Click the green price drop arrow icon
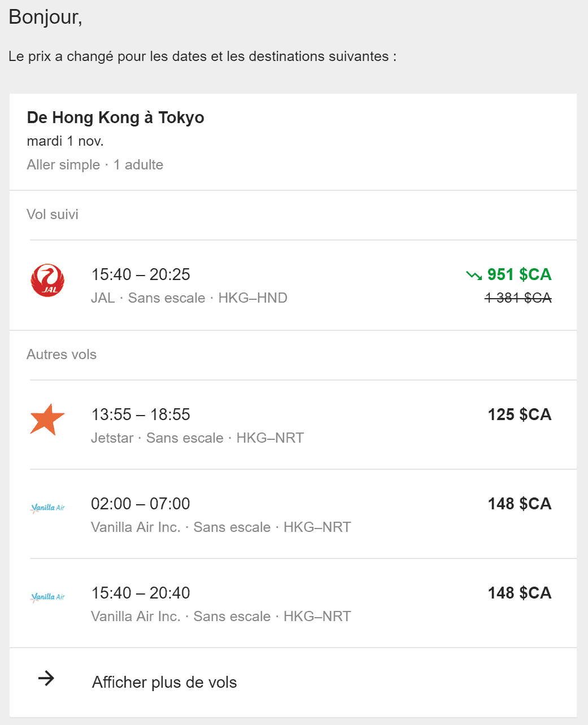Viewport: 588px width, 725px height. (x=474, y=275)
